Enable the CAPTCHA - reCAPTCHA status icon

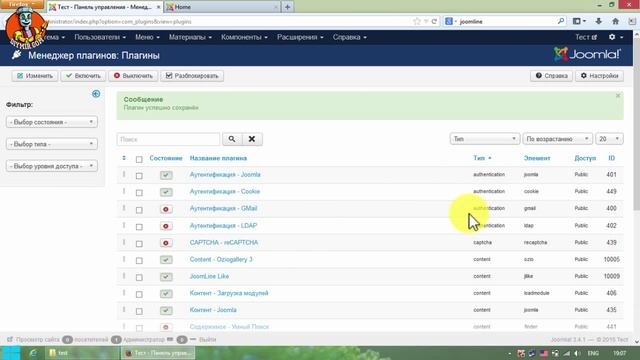point(166,243)
